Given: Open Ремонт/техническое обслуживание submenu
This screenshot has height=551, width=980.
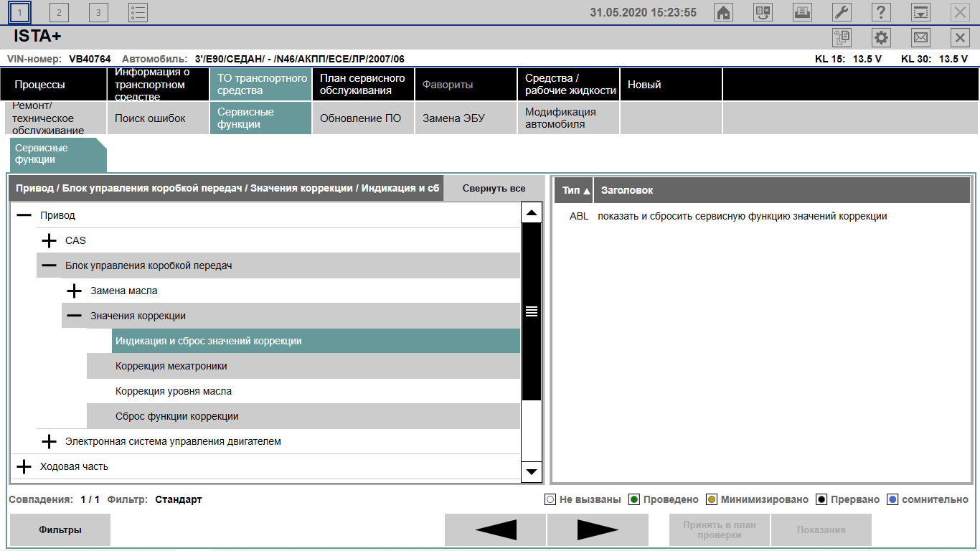Looking at the screenshot, I should [x=55, y=118].
